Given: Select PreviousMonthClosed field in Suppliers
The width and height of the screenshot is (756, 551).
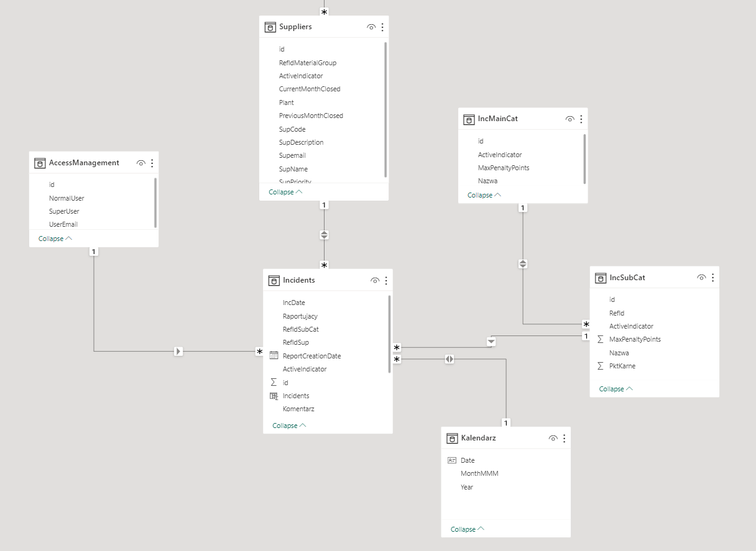Looking at the screenshot, I should pyautogui.click(x=311, y=116).
